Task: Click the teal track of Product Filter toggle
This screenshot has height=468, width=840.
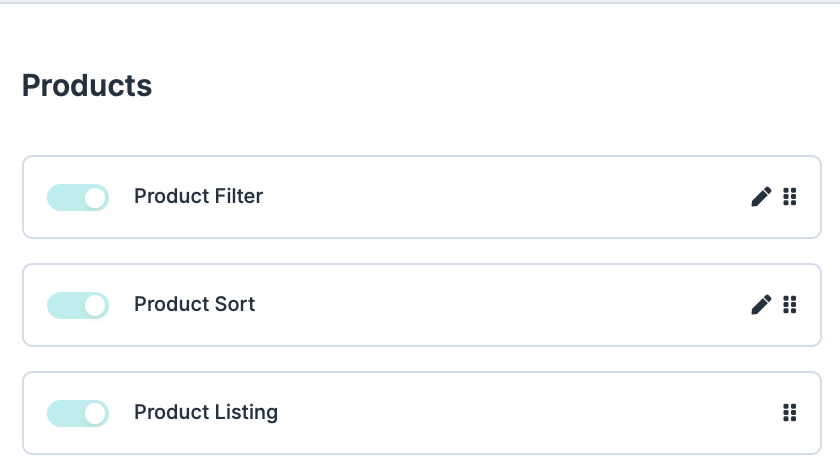Action: [62, 197]
